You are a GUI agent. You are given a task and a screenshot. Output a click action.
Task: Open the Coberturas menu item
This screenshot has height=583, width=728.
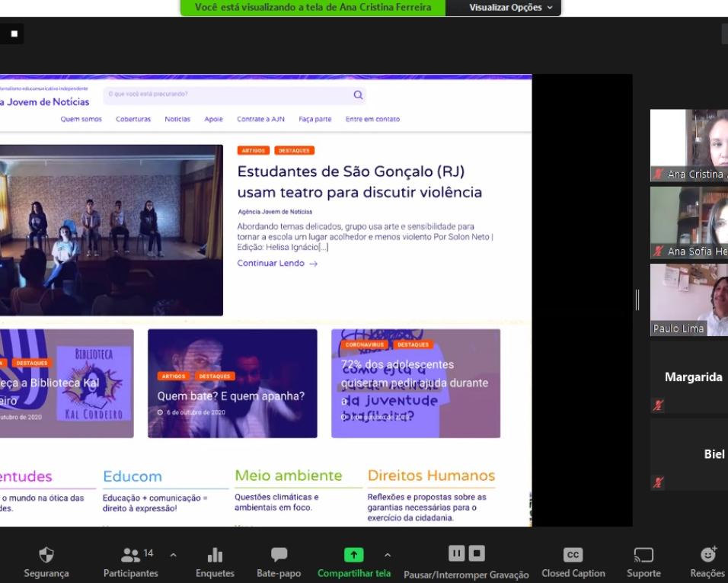[x=133, y=119]
